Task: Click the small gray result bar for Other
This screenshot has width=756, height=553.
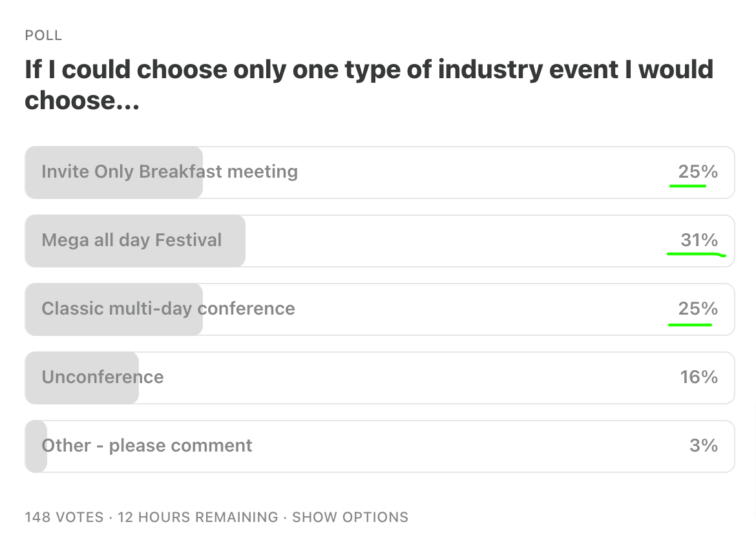Action: click(x=36, y=446)
